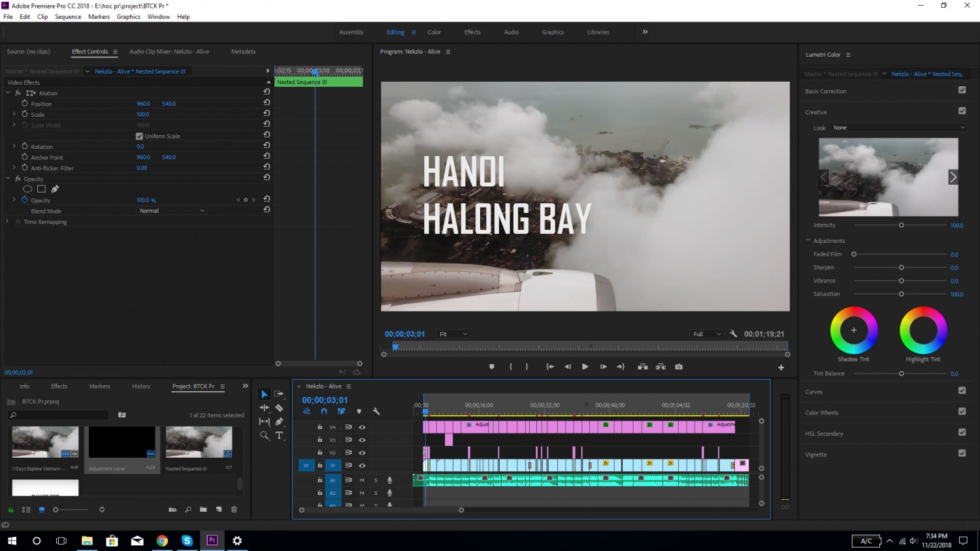Image resolution: width=980 pixels, height=551 pixels.
Task: Click the Lift button in Program monitor
Action: click(x=643, y=367)
